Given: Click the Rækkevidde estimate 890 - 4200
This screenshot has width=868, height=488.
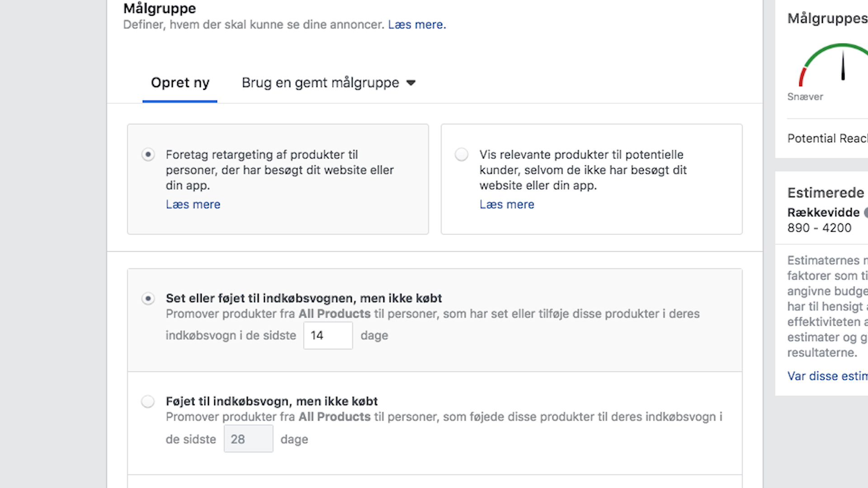Looking at the screenshot, I should (819, 228).
